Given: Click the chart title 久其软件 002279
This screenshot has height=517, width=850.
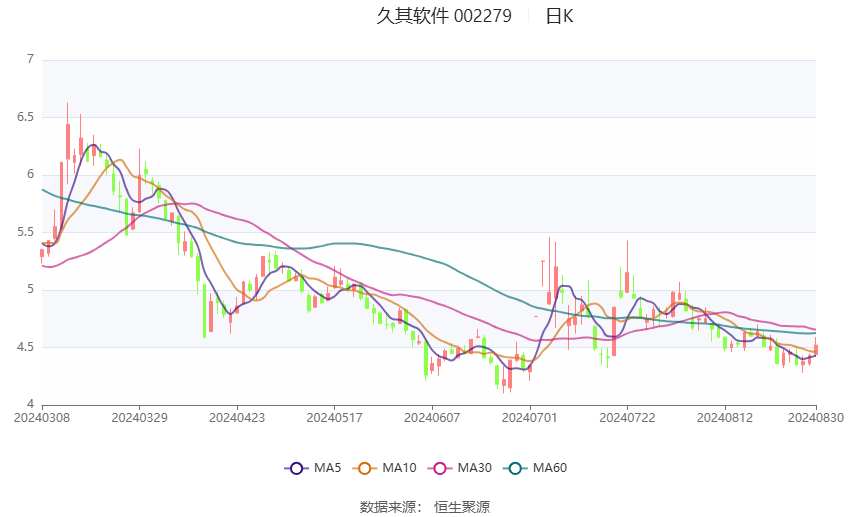Looking at the screenshot, I should (444, 16).
